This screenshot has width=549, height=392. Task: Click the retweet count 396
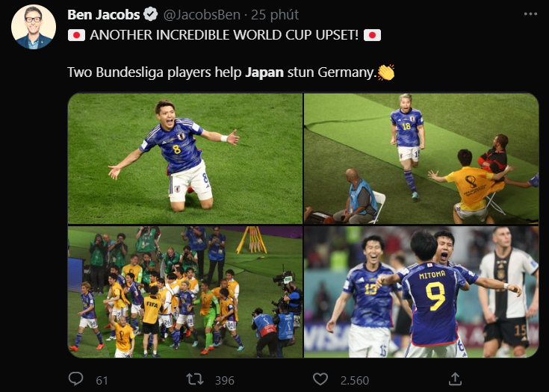pos(224,381)
